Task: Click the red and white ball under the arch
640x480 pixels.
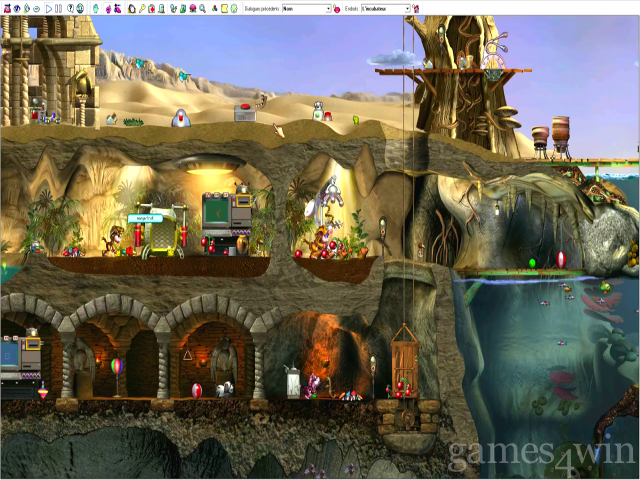Action: click(197, 389)
